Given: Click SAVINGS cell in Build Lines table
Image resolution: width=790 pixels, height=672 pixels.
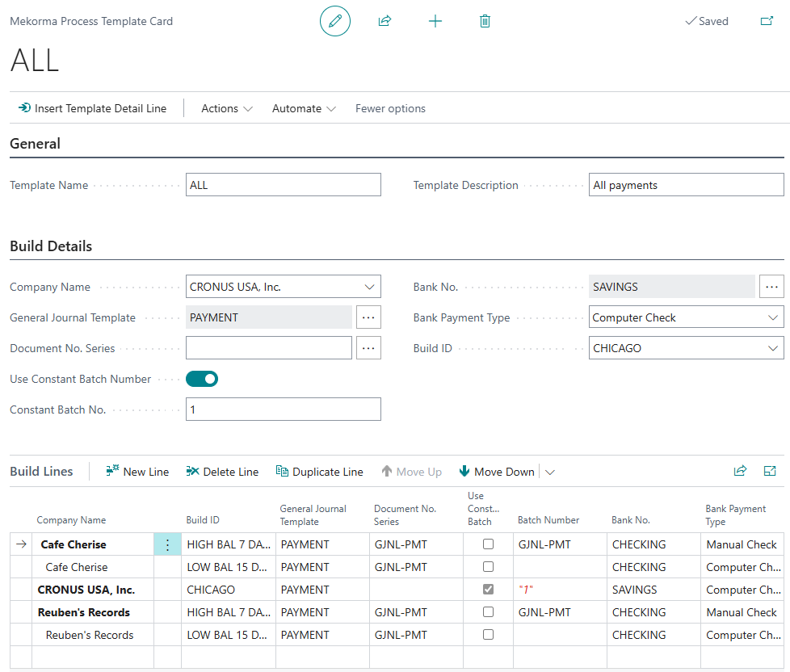Looking at the screenshot, I should click(x=653, y=590).
